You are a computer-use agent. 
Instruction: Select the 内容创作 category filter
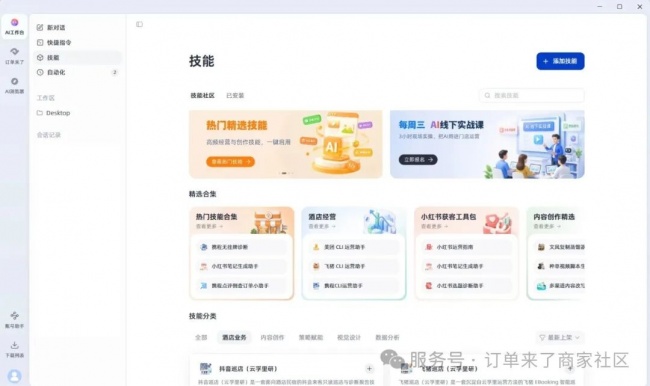[x=272, y=337]
